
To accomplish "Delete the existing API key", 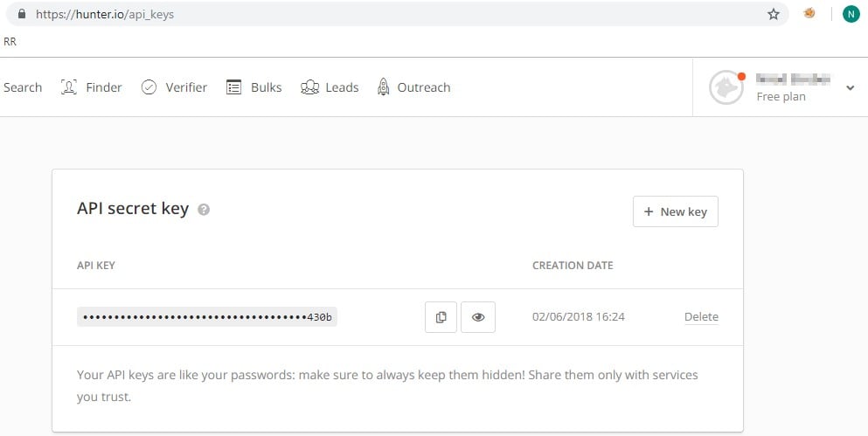I will coord(701,317).
